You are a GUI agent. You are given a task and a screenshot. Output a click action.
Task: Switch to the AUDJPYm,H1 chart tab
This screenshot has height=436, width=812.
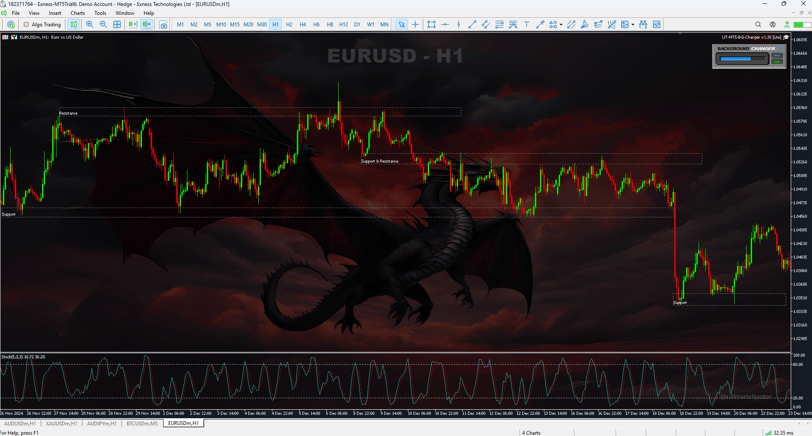(102, 424)
